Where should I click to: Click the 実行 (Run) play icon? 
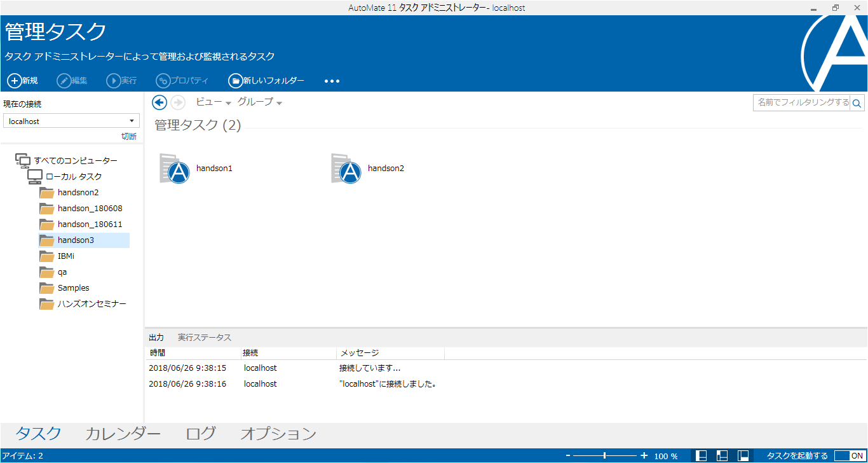click(x=113, y=81)
